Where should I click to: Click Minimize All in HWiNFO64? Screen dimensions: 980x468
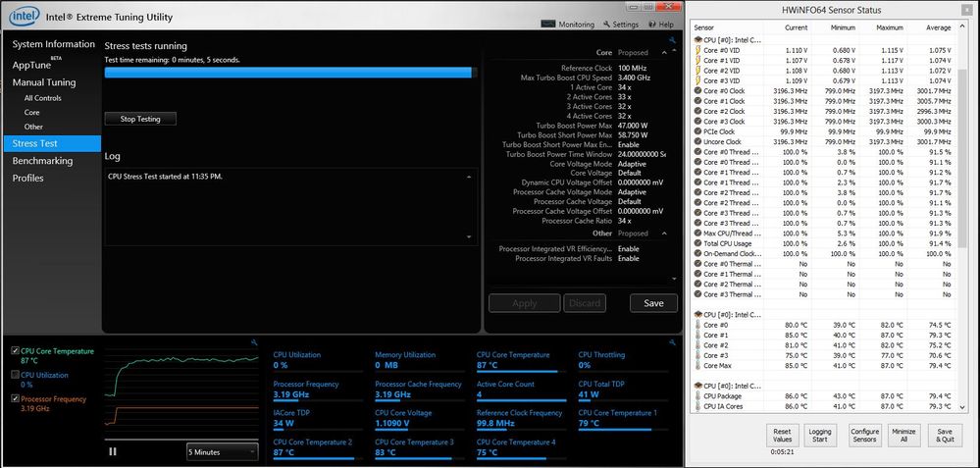(903, 436)
